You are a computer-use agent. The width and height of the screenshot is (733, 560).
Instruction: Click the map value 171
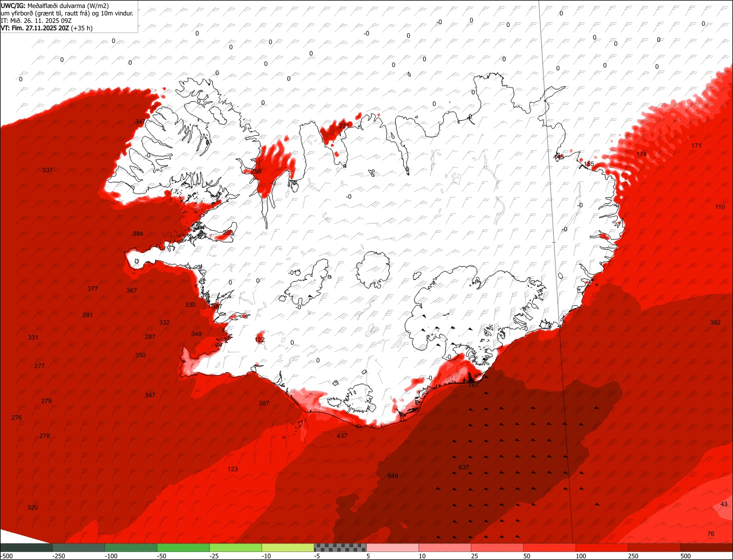tap(696, 146)
